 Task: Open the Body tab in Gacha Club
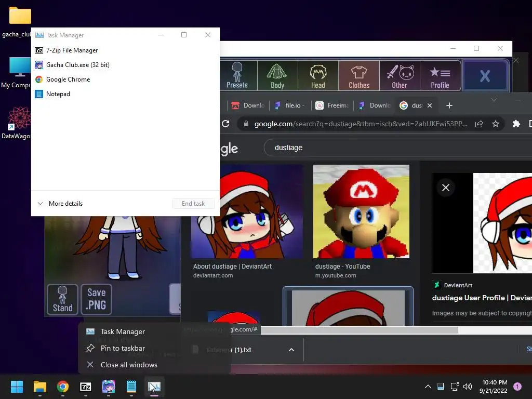[x=277, y=76]
